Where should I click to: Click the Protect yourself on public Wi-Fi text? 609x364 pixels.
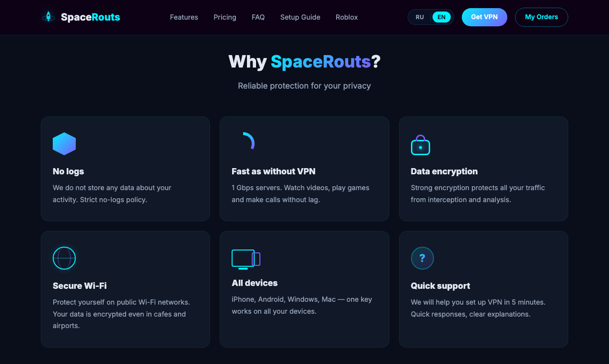tap(121, 314)
